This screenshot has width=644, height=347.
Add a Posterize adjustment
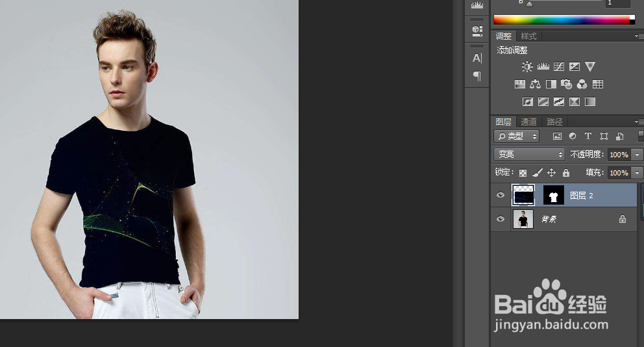coord(543,101)
